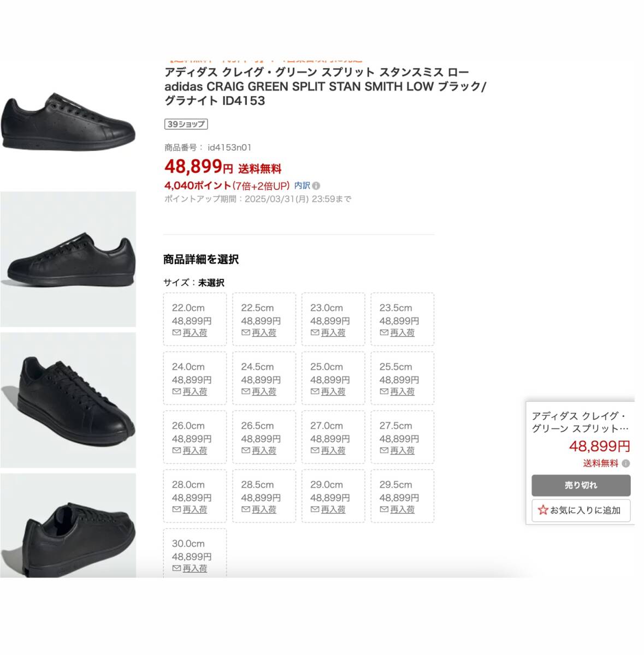Choose the 26.0cm size tile
This screenshot has height=655, width=644.
coord(194,437)
